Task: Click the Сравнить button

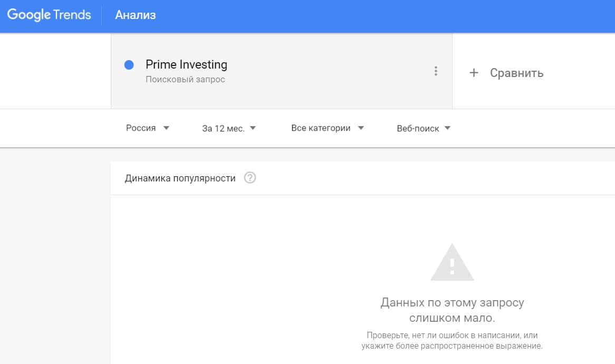Action: (516, 73)
